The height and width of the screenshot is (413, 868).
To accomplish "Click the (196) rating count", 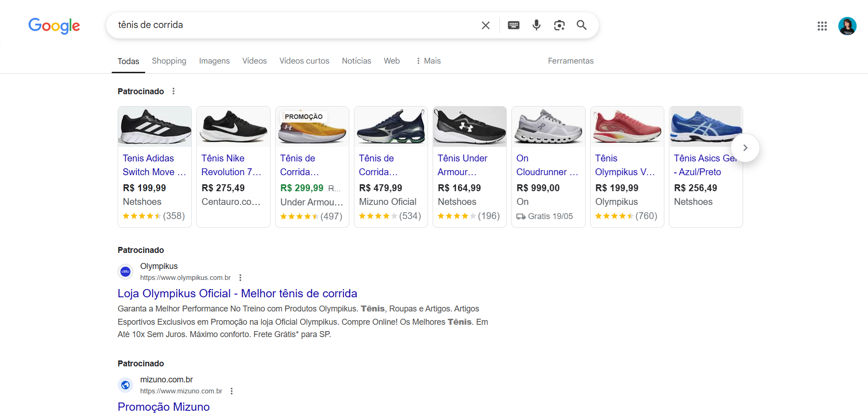I will tap(489, 216).
